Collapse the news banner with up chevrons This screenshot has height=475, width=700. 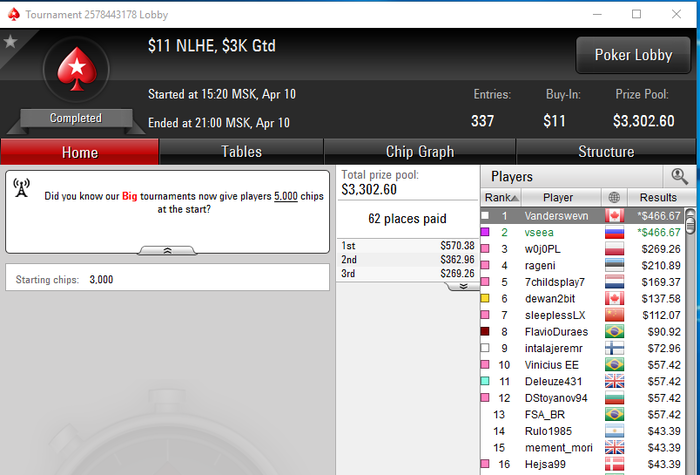point(167,250)
